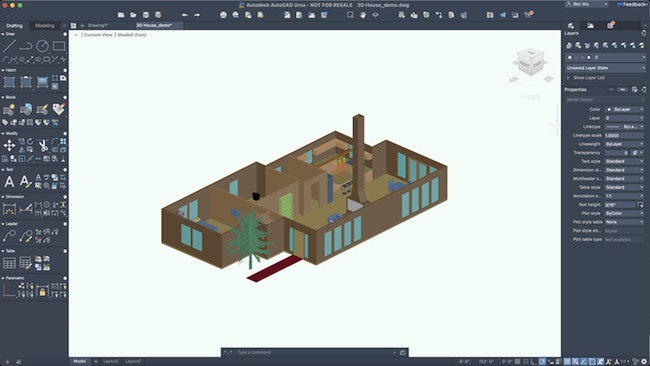
Task: Toggle polar tracking in status bar
Action: pos(542,361)
